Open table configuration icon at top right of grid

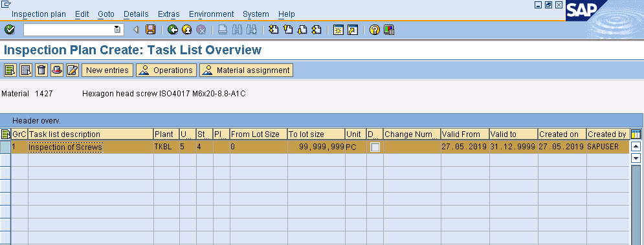636,134
